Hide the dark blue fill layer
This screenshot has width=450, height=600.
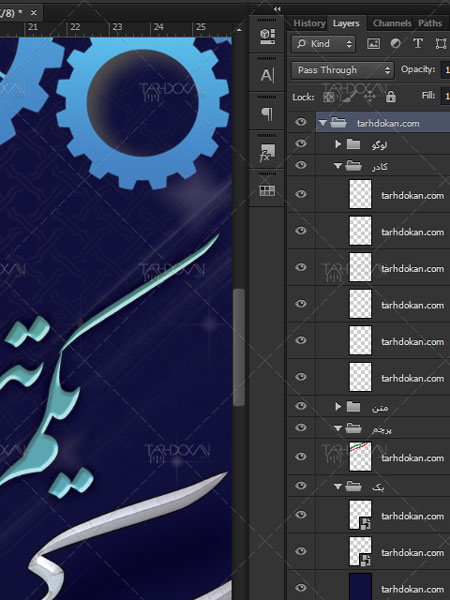[x=301, y=588]
